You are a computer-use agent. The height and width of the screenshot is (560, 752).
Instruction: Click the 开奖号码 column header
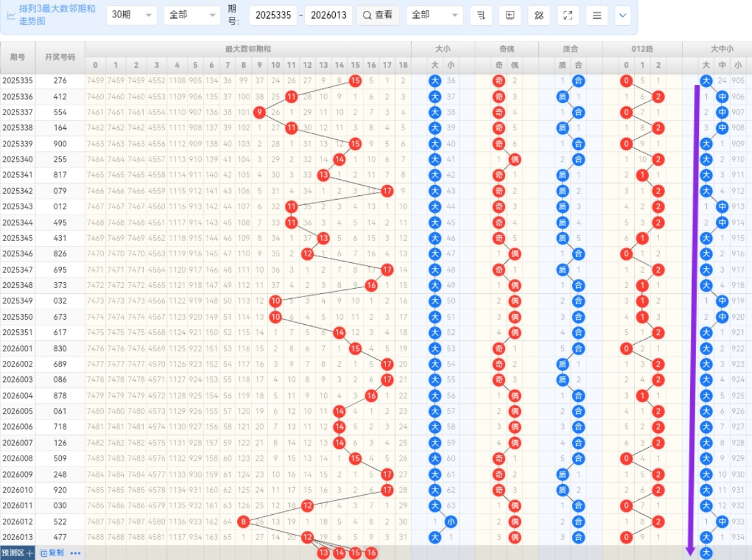tap(60, 57)
